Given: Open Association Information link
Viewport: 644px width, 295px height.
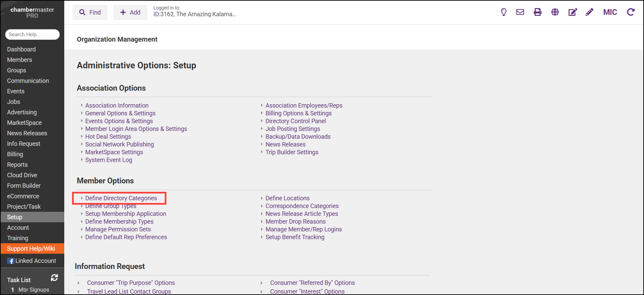Looking at the screenshot, I should pyautogui.click(x=117, y=106).
